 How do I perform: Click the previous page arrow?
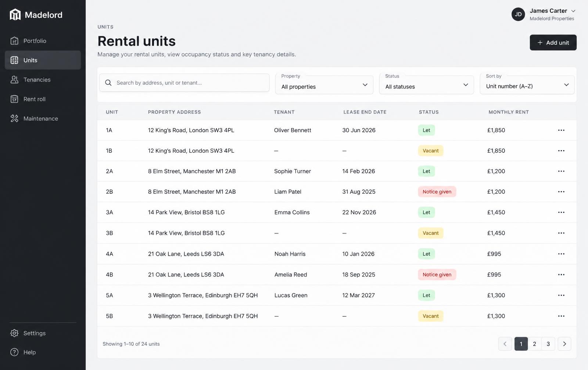[x=505, y=344]
